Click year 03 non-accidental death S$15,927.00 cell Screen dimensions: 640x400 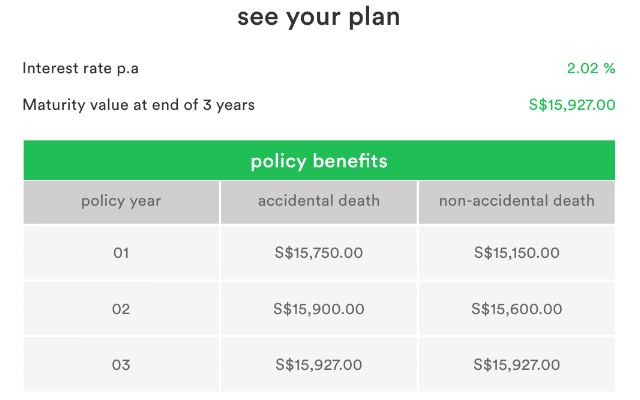pos(517,364)
